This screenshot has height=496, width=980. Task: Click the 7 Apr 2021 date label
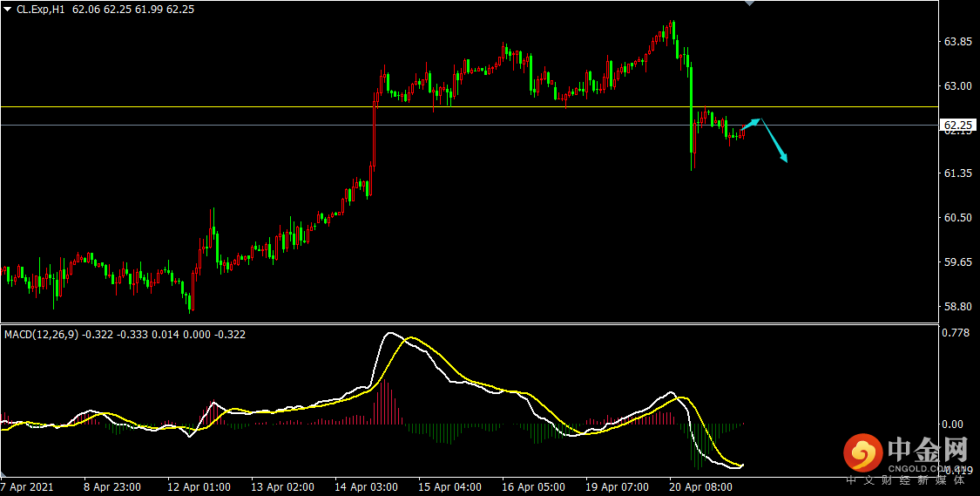coord(27,486)
